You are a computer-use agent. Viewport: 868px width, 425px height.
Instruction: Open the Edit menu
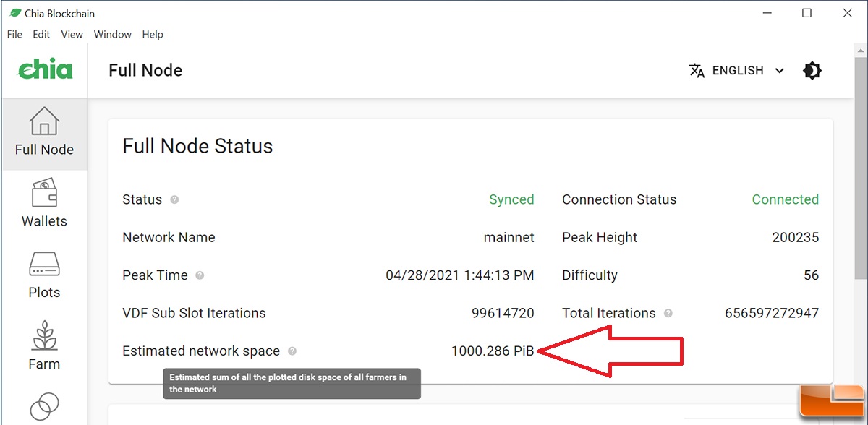[41, 34]
